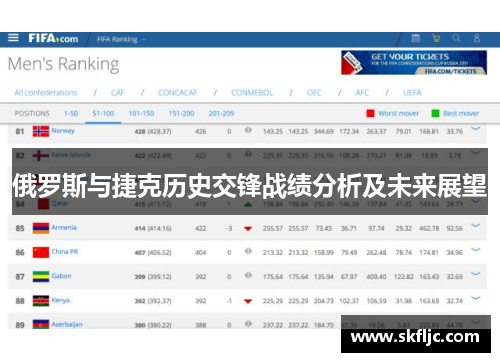Select the CONCACAF confederation filter
This screenshot has width=500, height=362.
tap(178, 93)
